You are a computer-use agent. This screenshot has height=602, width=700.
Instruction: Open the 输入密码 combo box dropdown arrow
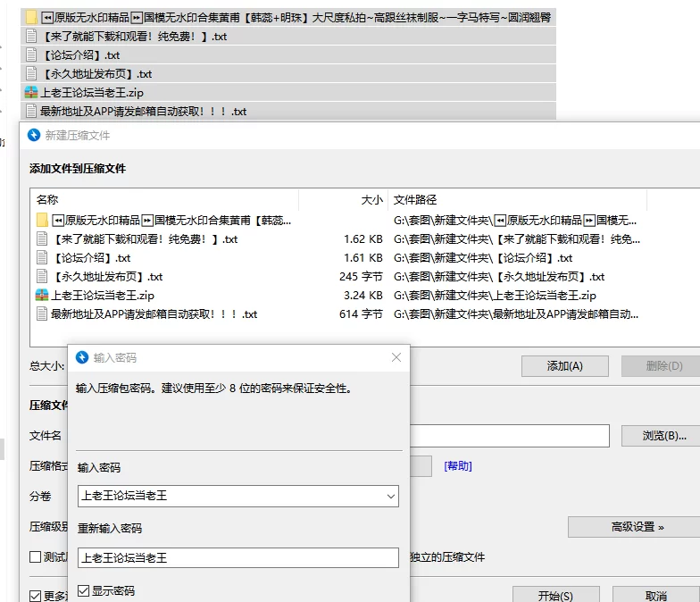coord(390,495)
